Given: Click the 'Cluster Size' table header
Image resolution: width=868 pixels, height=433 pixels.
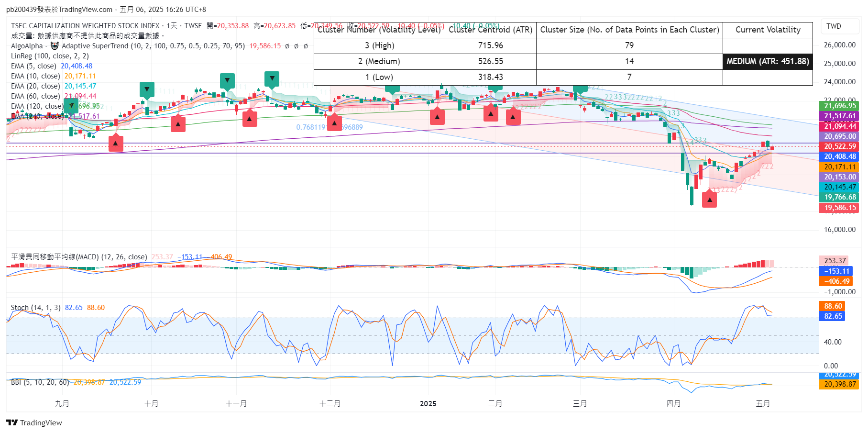Looking at the screenshot, I should pos(629,30).
